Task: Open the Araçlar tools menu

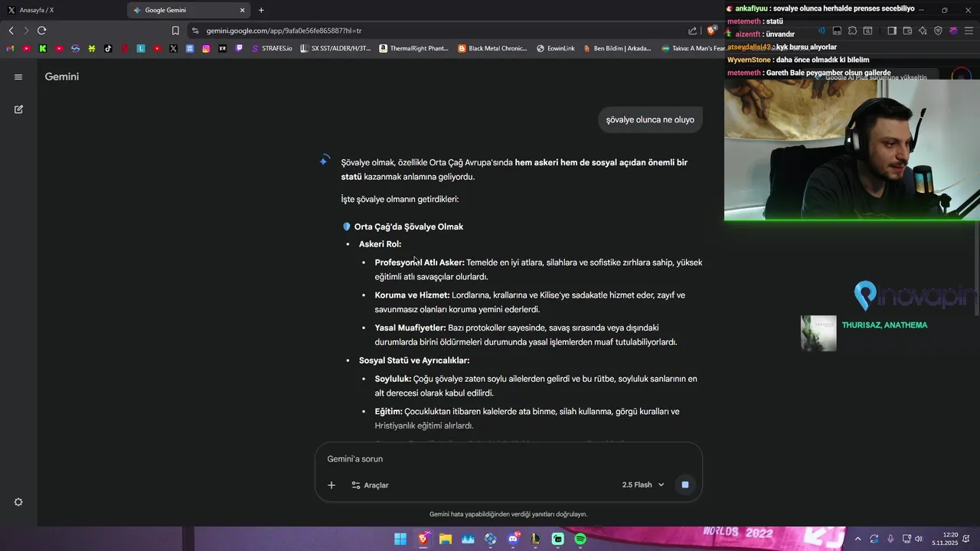Action: click(370, 485)
